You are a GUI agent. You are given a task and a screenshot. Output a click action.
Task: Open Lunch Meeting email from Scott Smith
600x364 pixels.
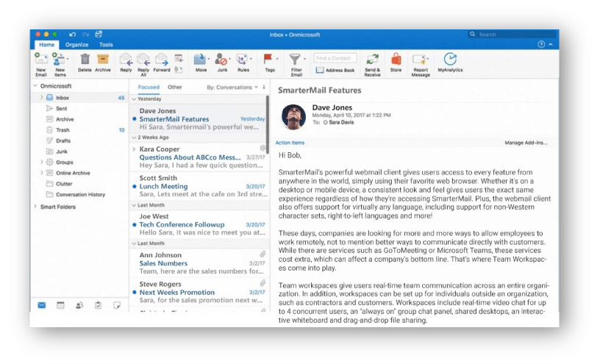199,186
